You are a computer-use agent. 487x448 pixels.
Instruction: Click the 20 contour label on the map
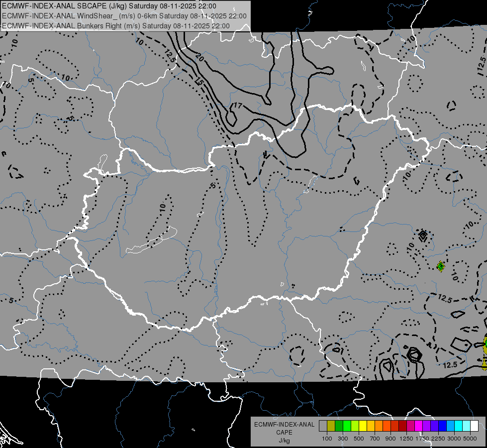tap(199, 57)
